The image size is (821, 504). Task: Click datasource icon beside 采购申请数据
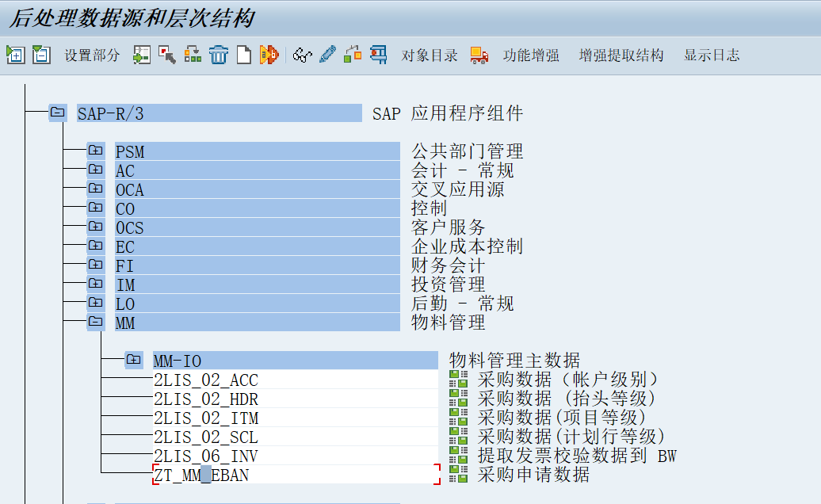pos(459,474)
